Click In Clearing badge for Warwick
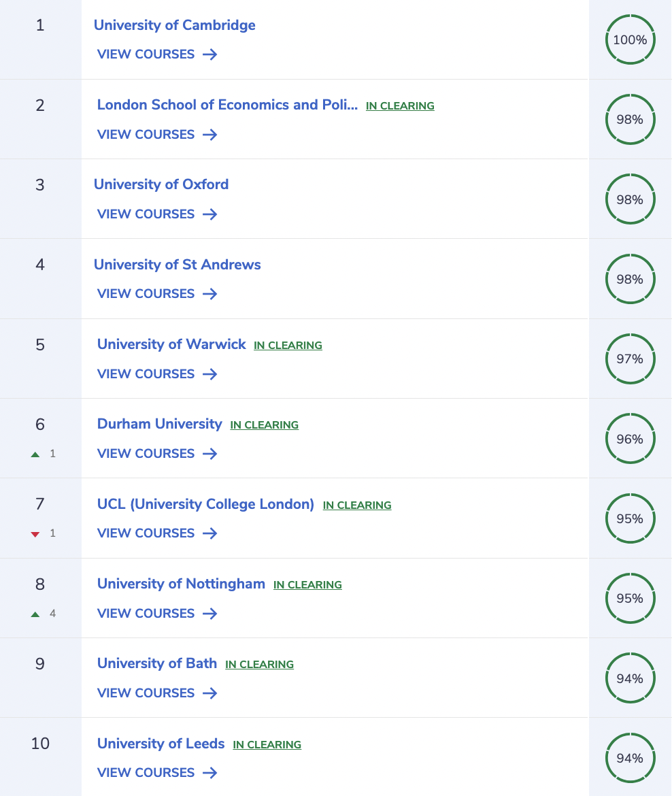Image resolution: width=672 pixels, height=796 pixels. 288,346
